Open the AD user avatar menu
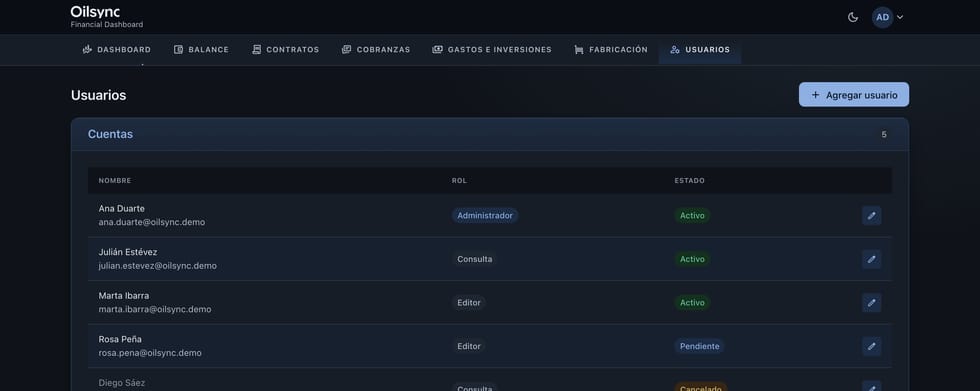This screenshot has width=980, height=391. 888,17
